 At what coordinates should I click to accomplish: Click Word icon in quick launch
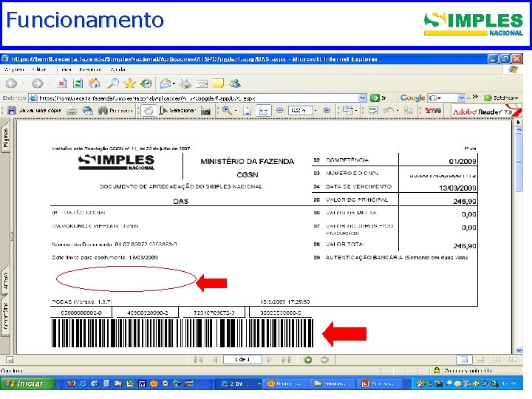pos(141,383)
